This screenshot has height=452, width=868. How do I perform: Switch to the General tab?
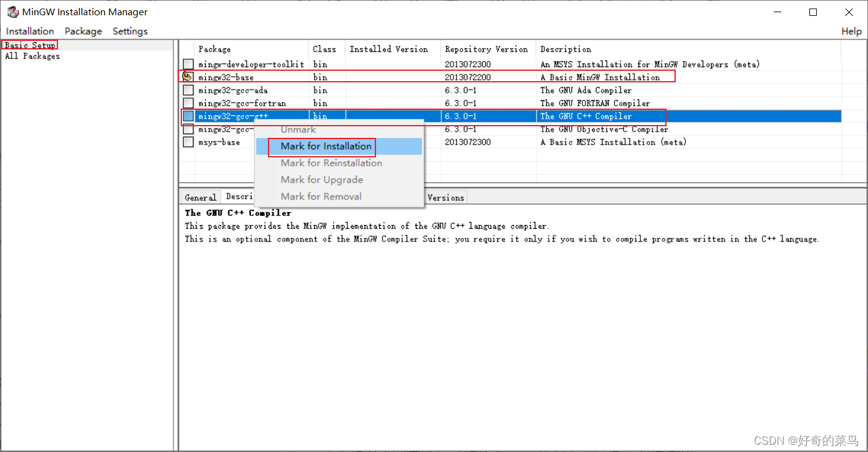pyautogui.click(x=200, y=197)
